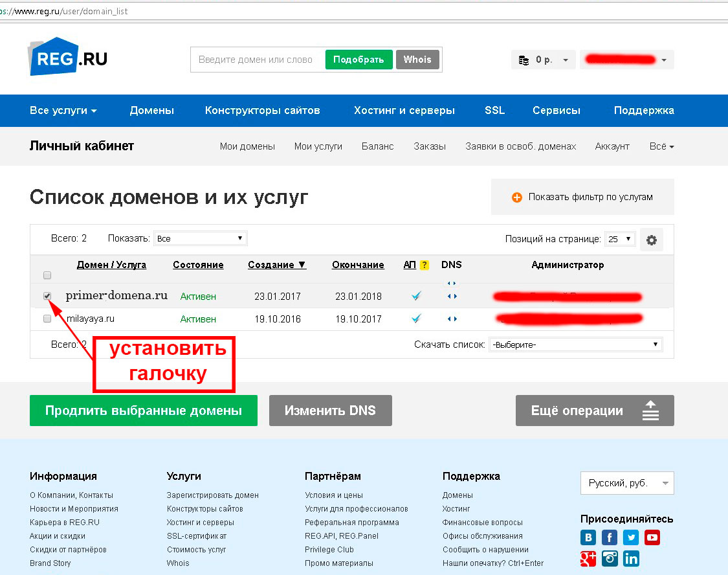Open footer link Реферальная программа
Screen dimensions: 728x575
(x=352, y=523)
